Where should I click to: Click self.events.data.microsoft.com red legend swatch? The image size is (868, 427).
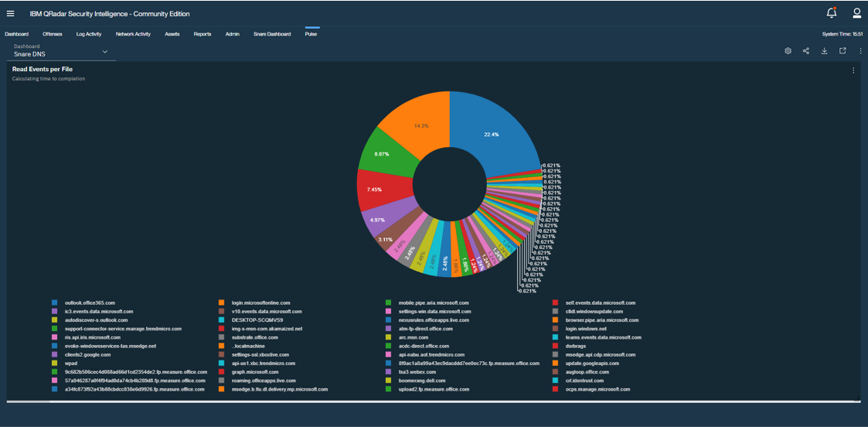coord(555,303)
